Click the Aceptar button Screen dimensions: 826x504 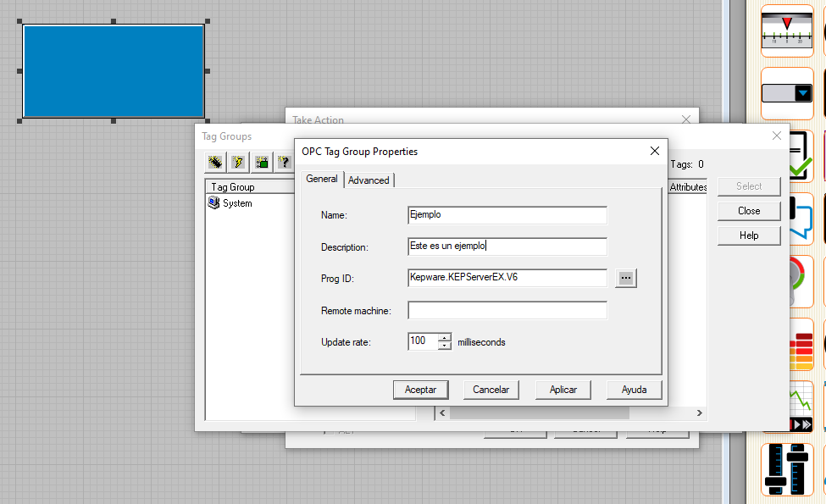coord(420,390)
